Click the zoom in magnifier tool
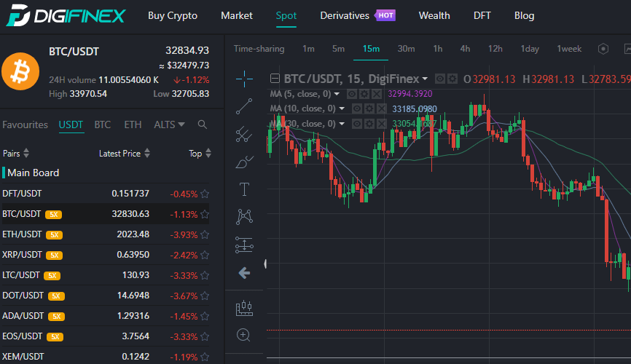631x364 pixels. (243, 335)
